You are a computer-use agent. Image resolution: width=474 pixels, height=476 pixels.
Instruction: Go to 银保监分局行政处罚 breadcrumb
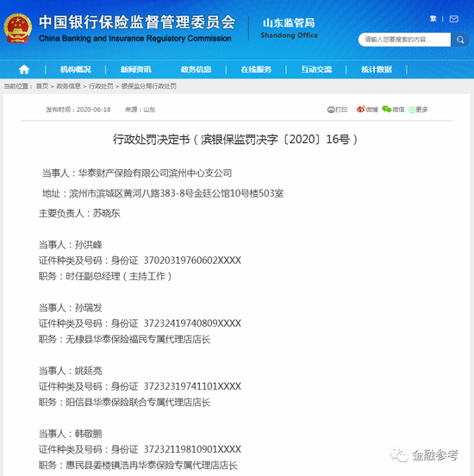[149, 86]
